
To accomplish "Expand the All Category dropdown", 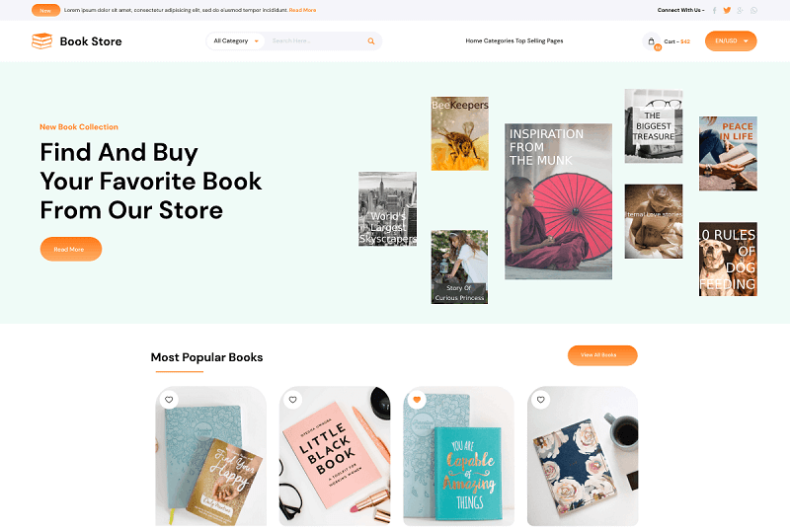I will coord(236,40).
